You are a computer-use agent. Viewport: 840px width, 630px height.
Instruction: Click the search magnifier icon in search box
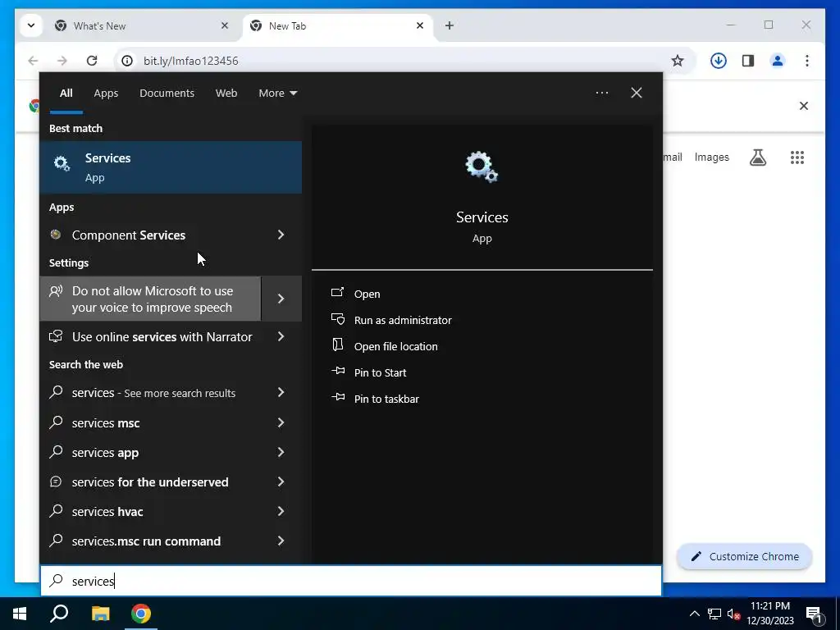pos(57,581)
